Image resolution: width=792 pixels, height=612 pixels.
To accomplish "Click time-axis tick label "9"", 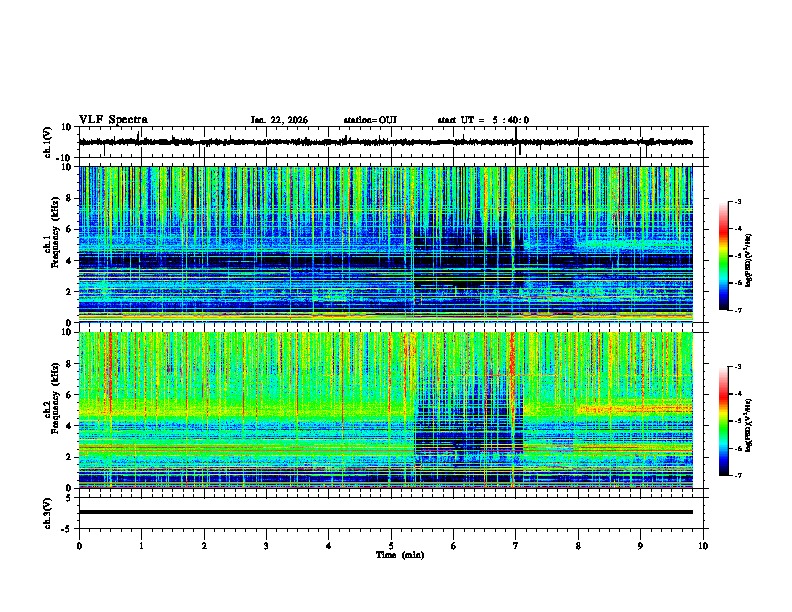I will point(640,546).
